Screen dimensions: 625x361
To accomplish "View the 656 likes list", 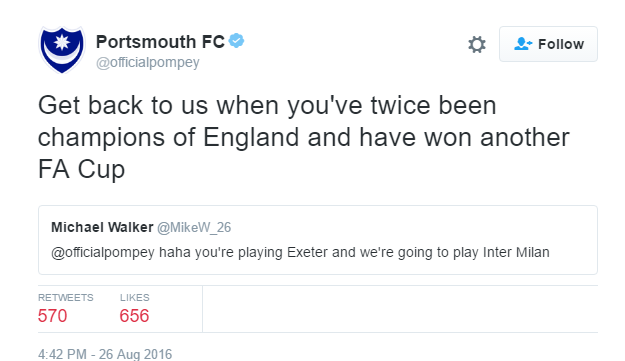I will (x=134, y=316).
